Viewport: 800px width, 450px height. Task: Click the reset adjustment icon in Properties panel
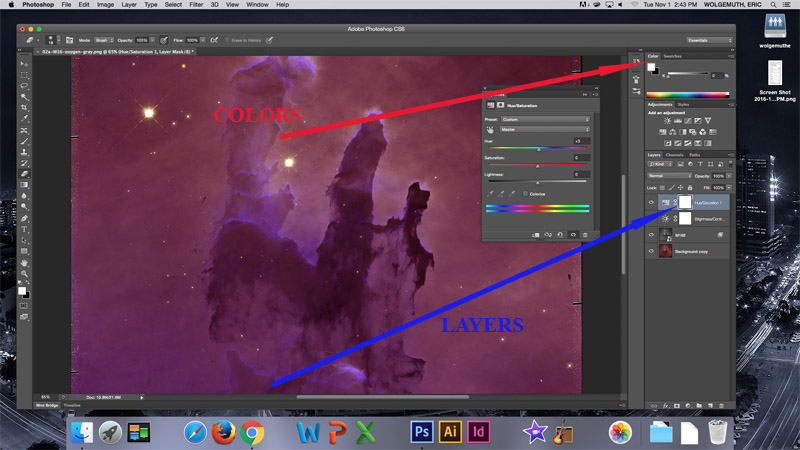[560, 235]
